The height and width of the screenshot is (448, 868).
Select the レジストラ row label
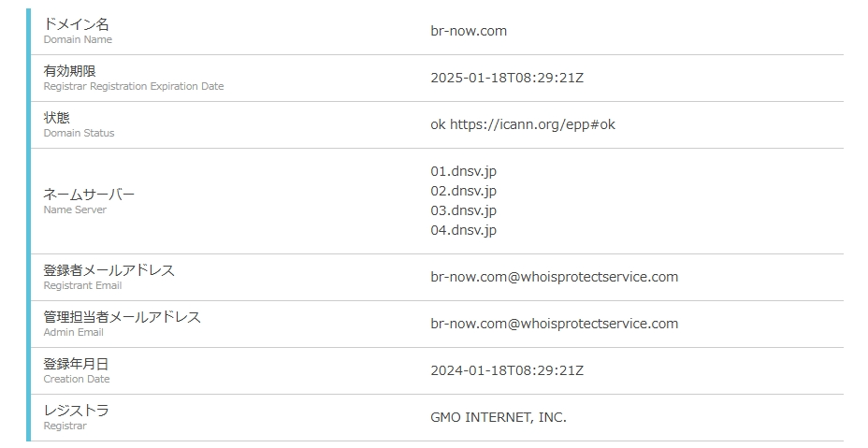[x=76, y=411]
